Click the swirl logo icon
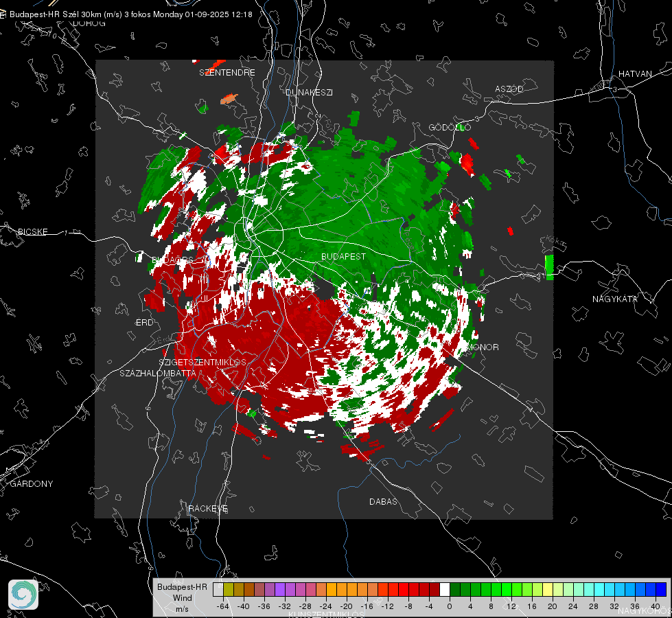 pyautogui.click(x=23, y=595)
